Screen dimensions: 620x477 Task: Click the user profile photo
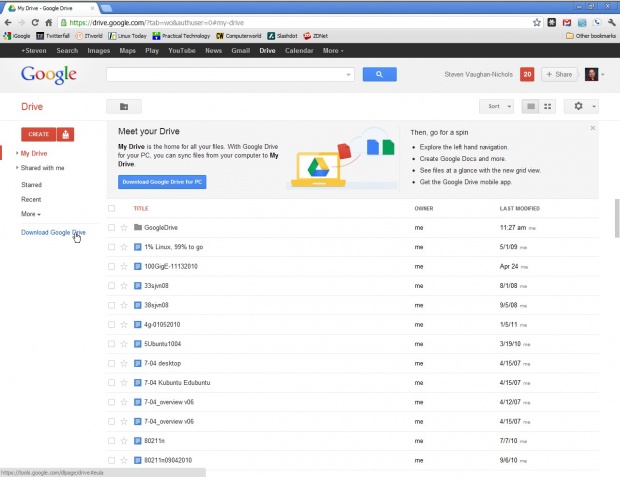[592, 74]
